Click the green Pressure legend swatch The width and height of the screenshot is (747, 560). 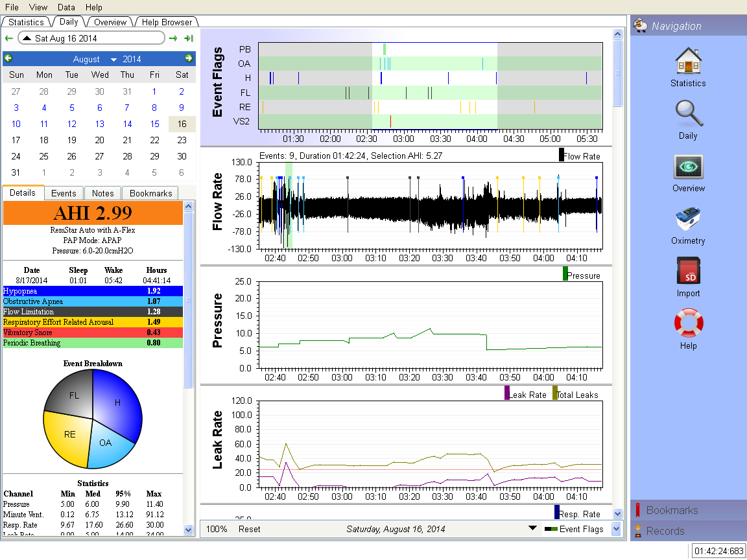tap(565, 274)
